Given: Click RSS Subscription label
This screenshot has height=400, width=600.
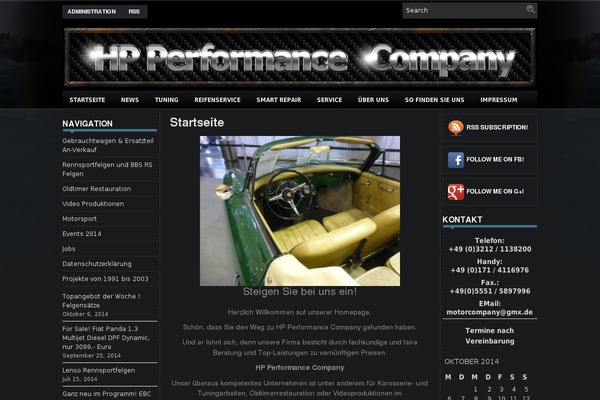Looking at the screenshot, I should coord(497,127).
